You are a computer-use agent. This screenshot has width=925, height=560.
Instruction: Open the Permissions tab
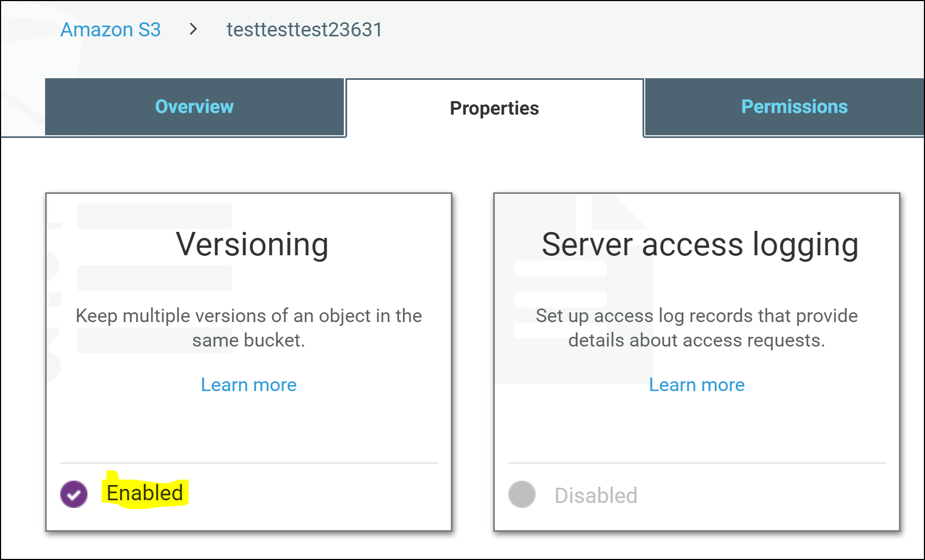pyautogui.click(x=794, y=106)
